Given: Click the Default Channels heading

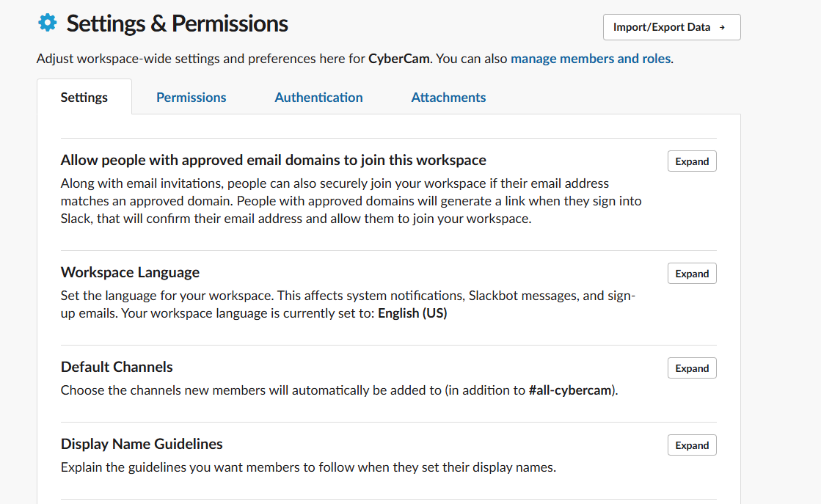Looking at the screenshot, I should (x=117, y=367).
